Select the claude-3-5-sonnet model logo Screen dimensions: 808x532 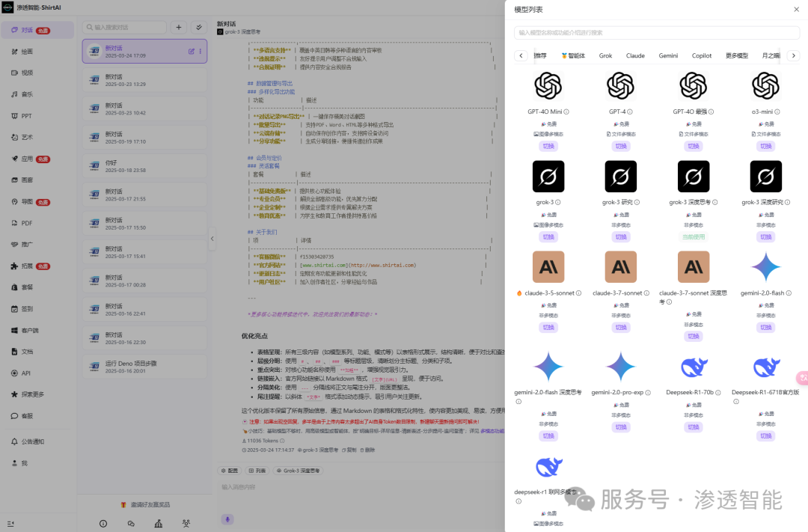click(x=548, y=267)
